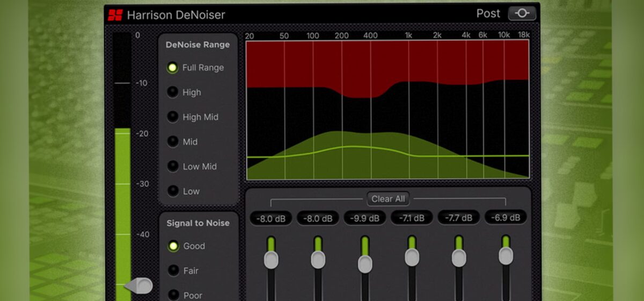This screenshot has height=301, width=644.
Task: Set Signal to Noise to Poor
Action: click(x=186, y=295)
